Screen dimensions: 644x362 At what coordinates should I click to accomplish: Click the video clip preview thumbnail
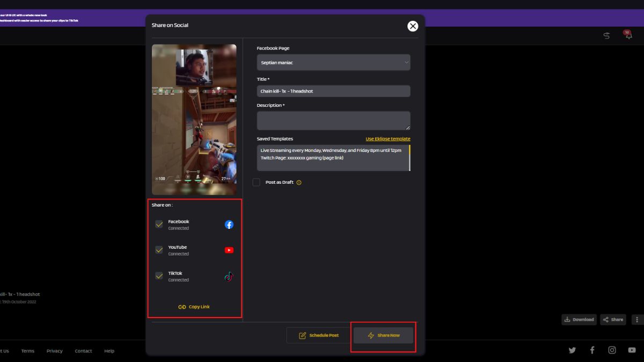click(x=194, y=119)
